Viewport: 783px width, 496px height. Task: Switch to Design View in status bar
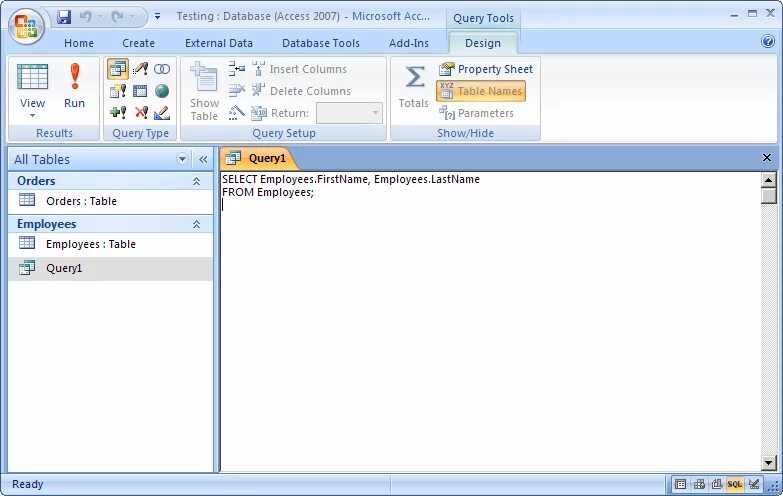(754, 484)
